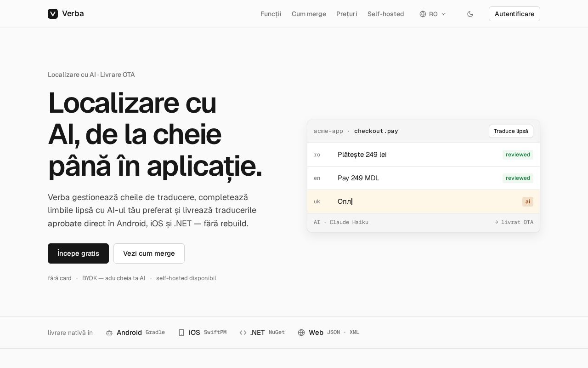Click the Autentificare button
This screenshot has height=368, width=588.
click(x=514, y=14)
